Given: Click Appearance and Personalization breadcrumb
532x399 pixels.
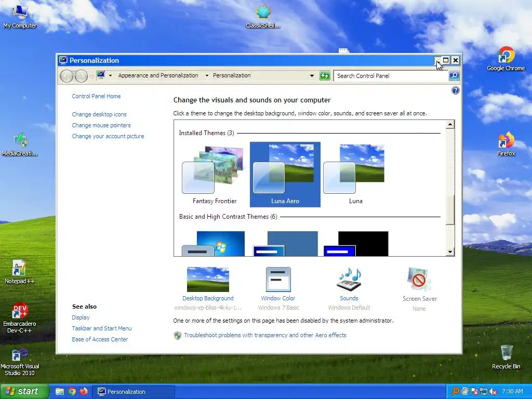Looking at the screenshot, I should click(x=158, y=75).
